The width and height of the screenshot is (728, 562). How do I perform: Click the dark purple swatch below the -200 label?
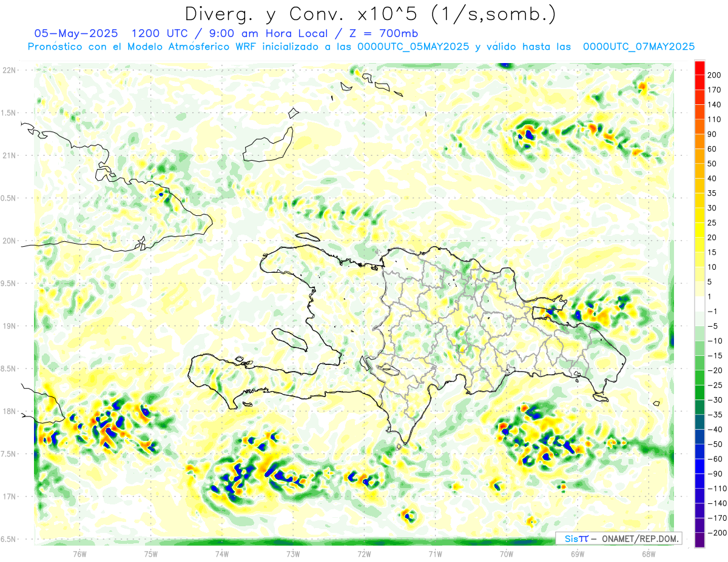pos(699,540)
